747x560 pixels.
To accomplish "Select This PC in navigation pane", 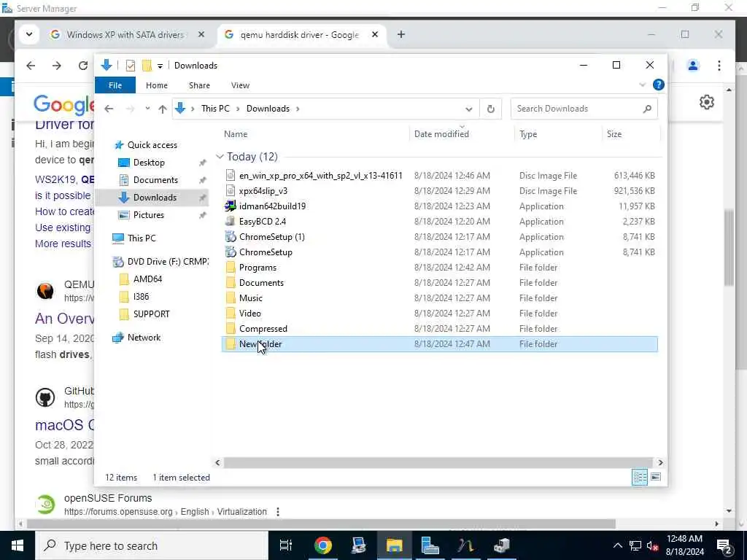I will click(x=141, y=238).
